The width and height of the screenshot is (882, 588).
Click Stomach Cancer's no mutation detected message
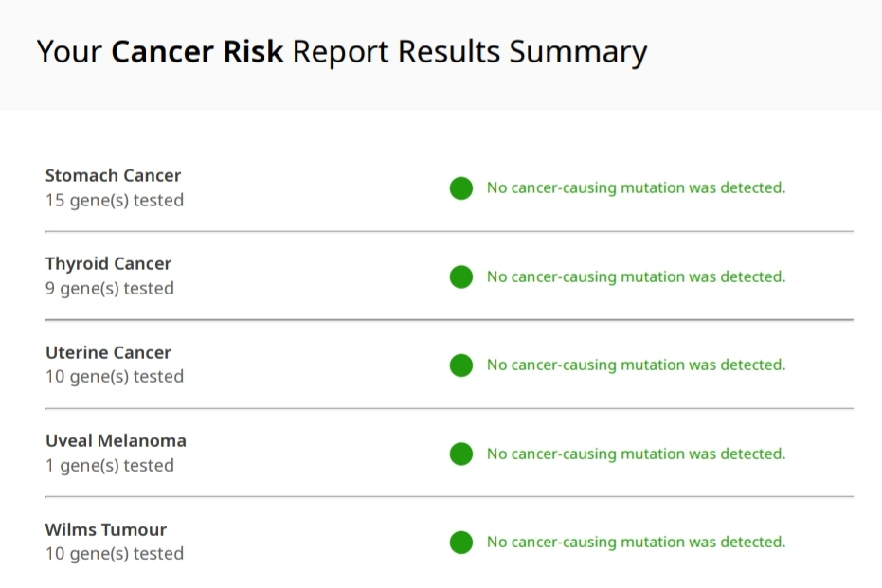[636, 187]
